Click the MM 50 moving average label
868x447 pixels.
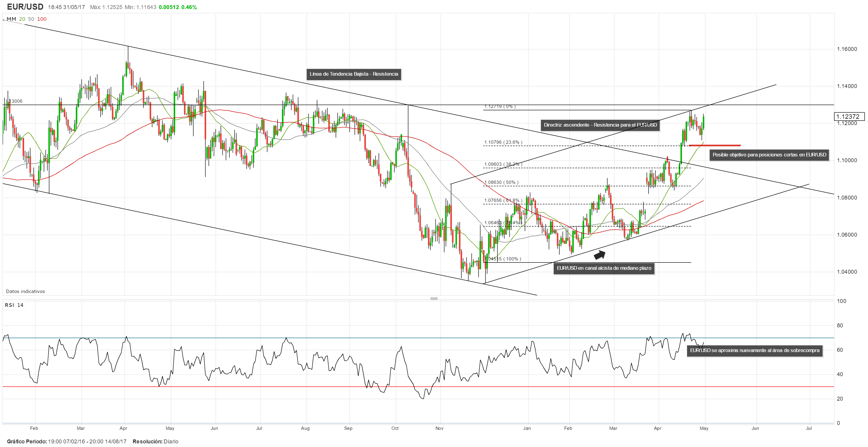(x=31, y=19)
